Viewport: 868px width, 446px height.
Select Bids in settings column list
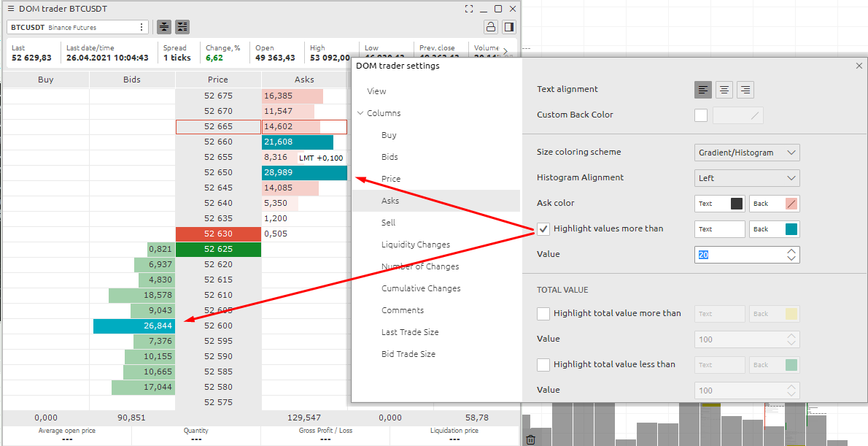[390, 157]
